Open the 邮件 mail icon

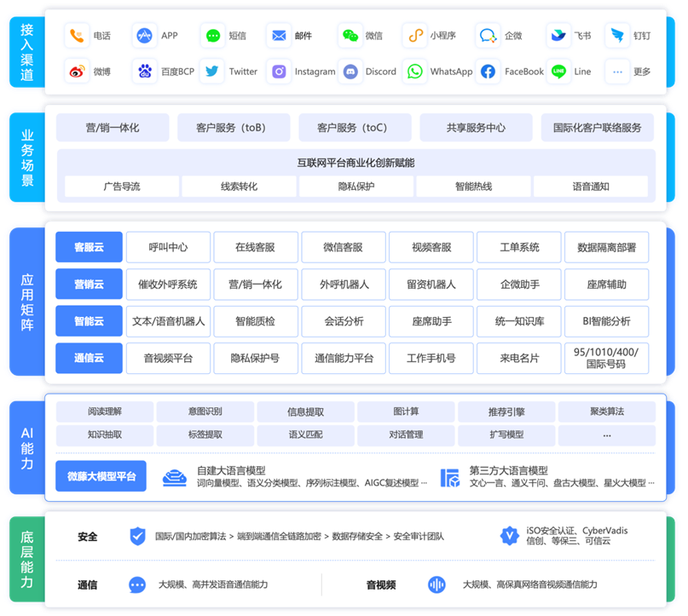coord(279,36)
